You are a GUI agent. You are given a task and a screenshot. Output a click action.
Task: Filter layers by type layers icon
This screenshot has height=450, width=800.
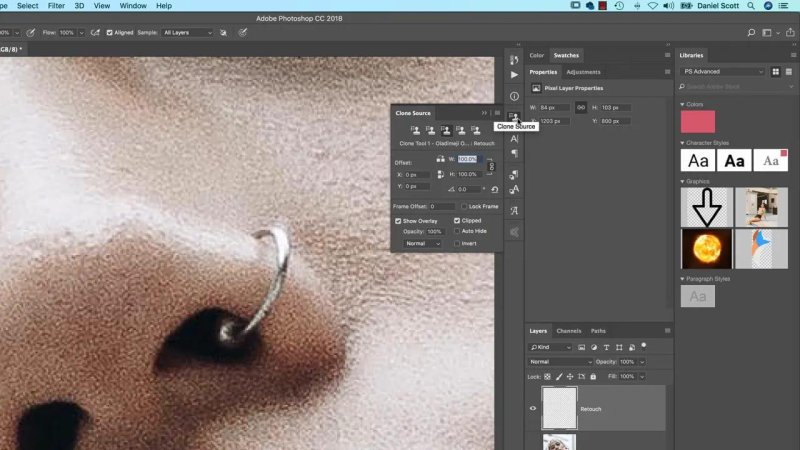pyautogui.click(x=607, y=347)
